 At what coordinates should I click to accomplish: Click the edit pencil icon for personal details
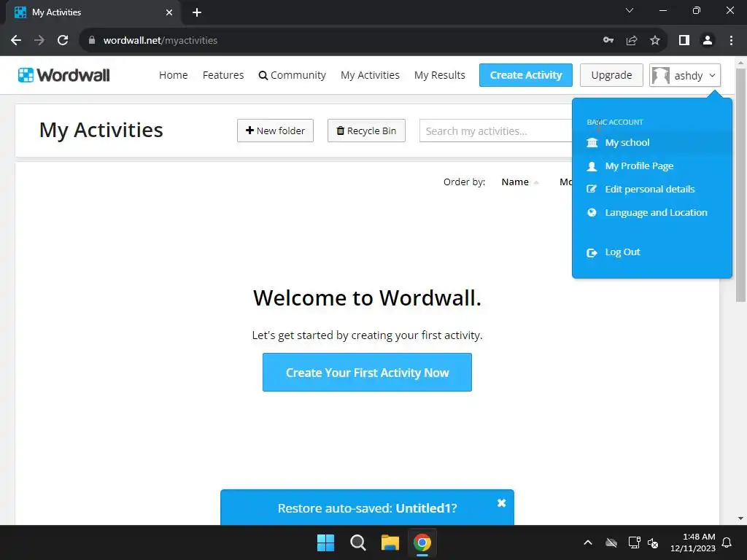592,189
